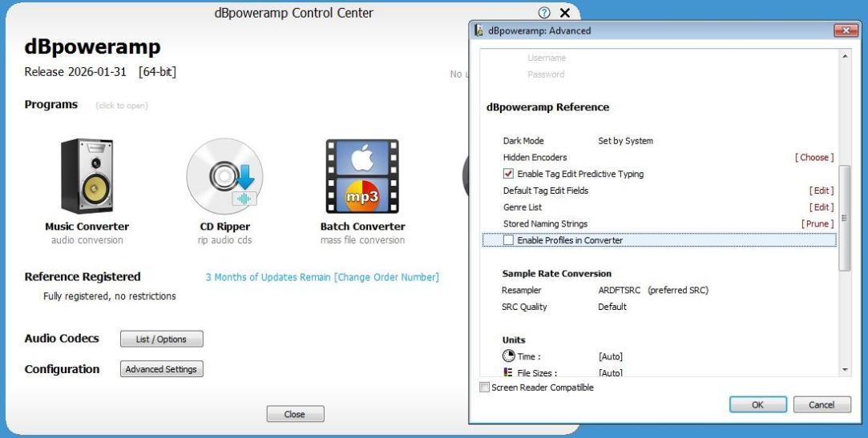The width and height of the screenshot is (868, 438).
Task: Disable Enable Tag Edit Predictive Typing checkbox
Action: (x=508, y=174)
